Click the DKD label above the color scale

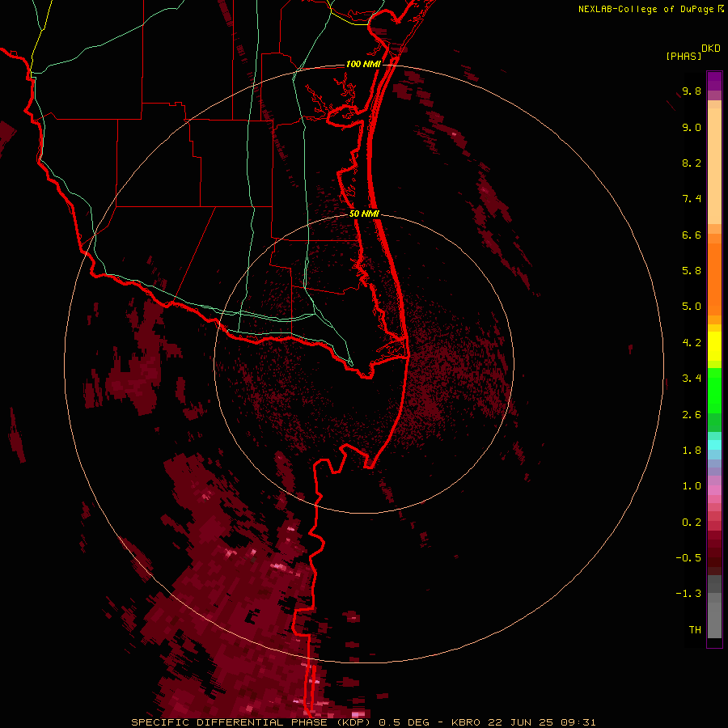click(710, 49)
